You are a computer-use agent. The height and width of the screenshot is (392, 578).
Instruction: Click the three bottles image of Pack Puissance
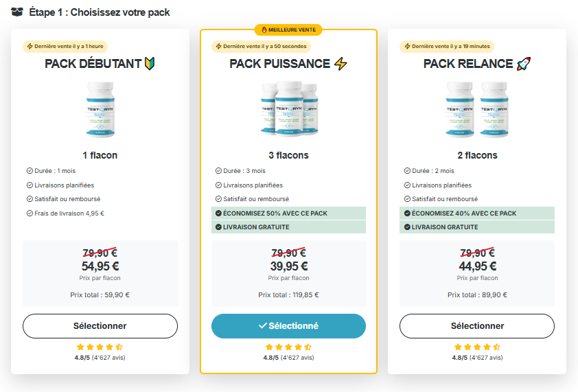(x=289, y=109)
